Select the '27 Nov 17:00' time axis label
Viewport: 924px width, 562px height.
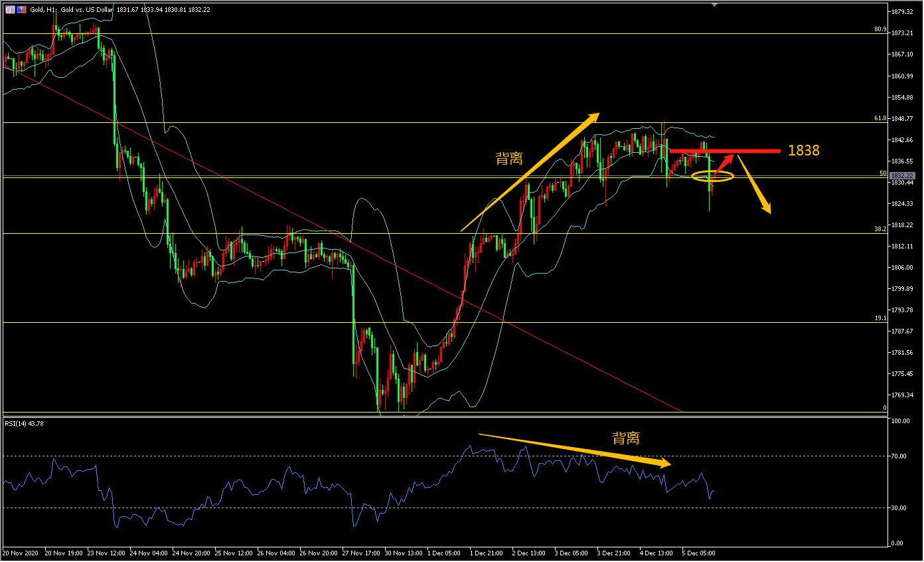[x=361, y=553]
